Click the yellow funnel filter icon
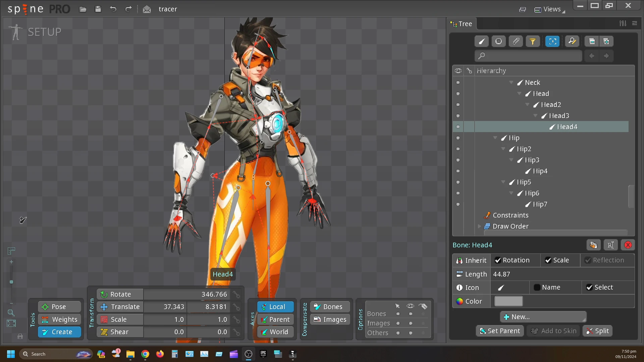644x362 pixels. [533, 41]
